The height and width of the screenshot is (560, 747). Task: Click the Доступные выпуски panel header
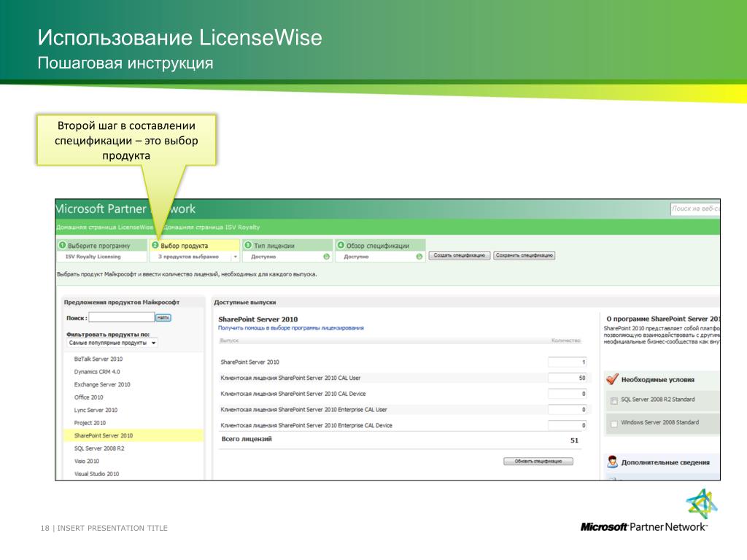click(245, 303)
